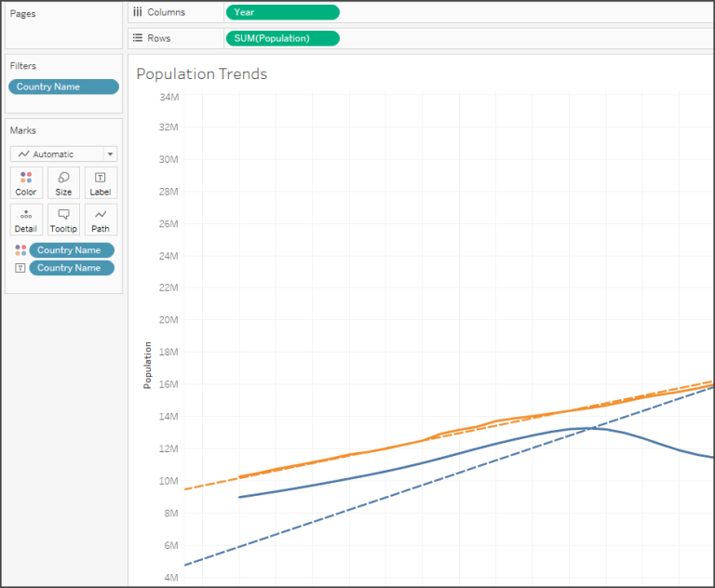Click label icon beside second Country Name pill
Screen dimensions: 715x588
pyautogui.click(x=20, y=268)
